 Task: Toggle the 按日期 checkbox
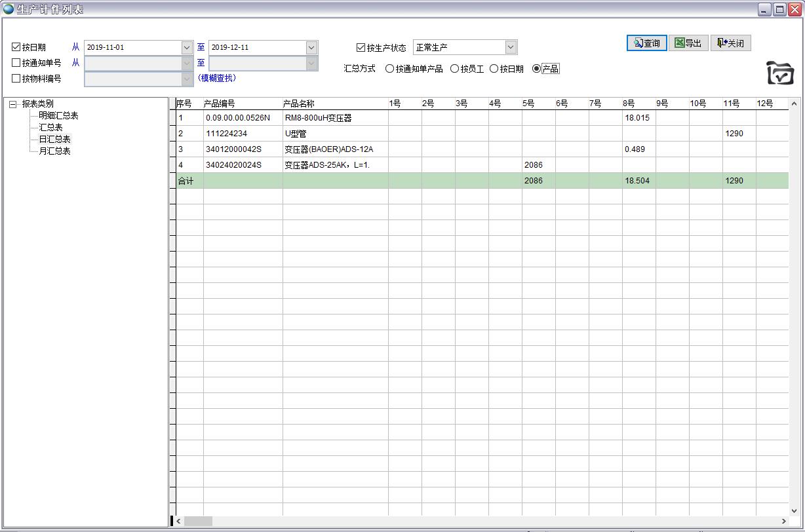16,47
